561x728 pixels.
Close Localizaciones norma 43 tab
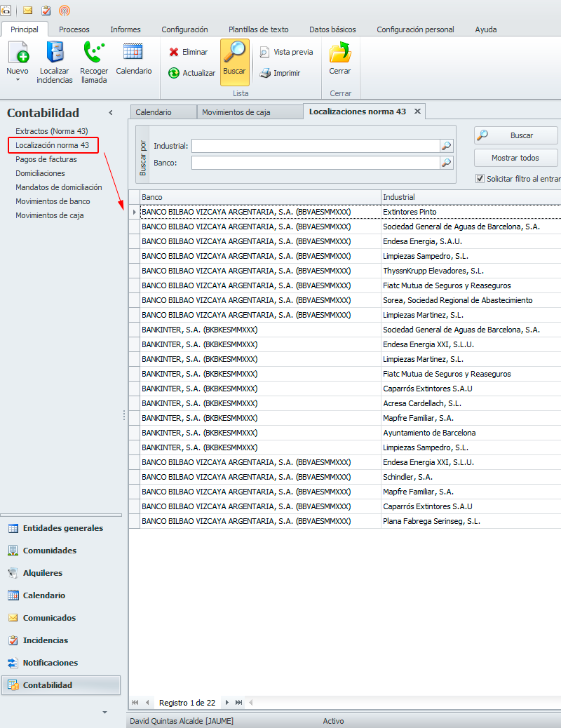click(417, 112)
